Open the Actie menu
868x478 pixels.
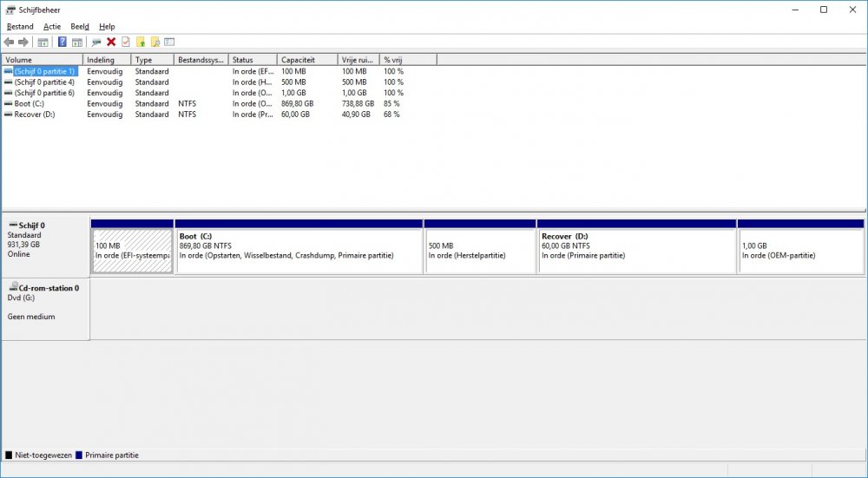pyautogui.click(x=52, y=27)
